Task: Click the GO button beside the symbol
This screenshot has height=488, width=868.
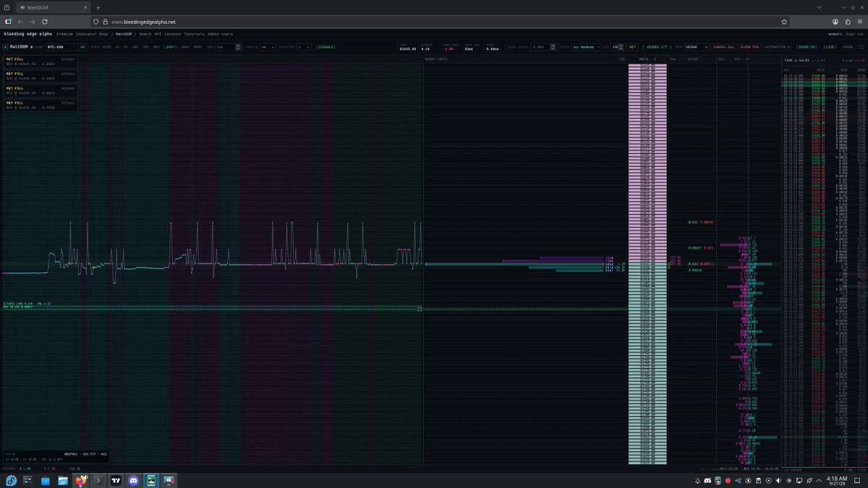Action: [83, 47]
